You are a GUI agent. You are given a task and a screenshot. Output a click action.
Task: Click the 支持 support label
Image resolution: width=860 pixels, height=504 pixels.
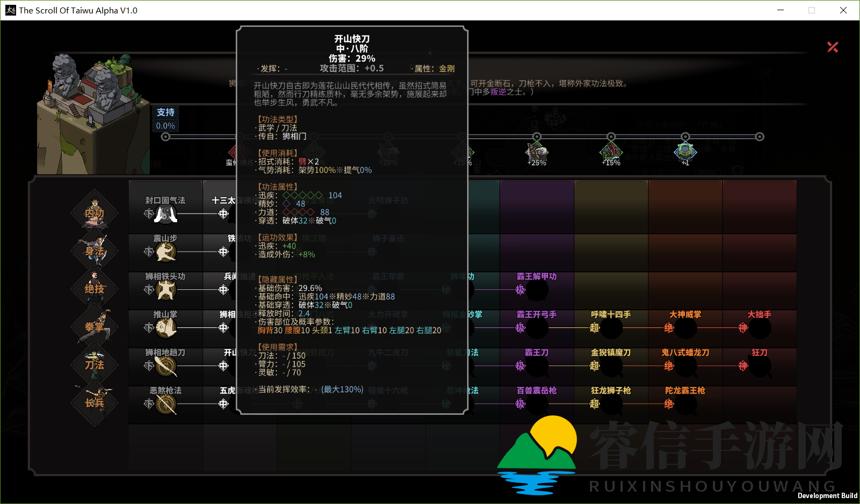[165, 112]
